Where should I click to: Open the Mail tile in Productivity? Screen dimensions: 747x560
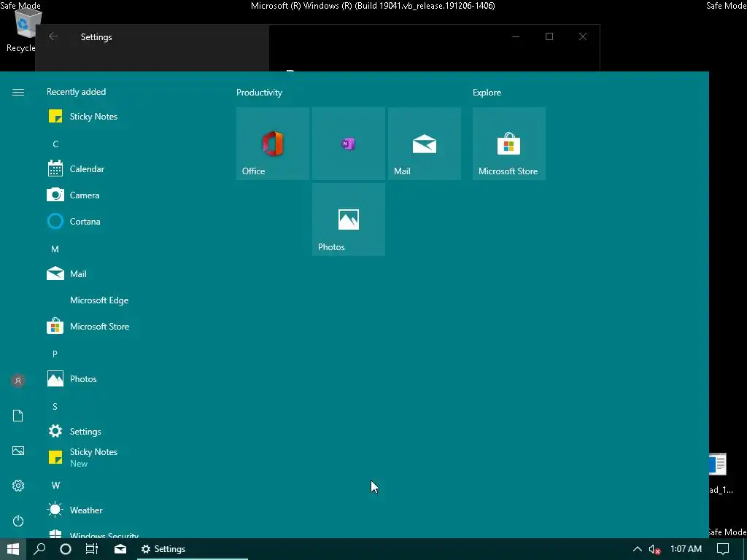tap(424, 144)
